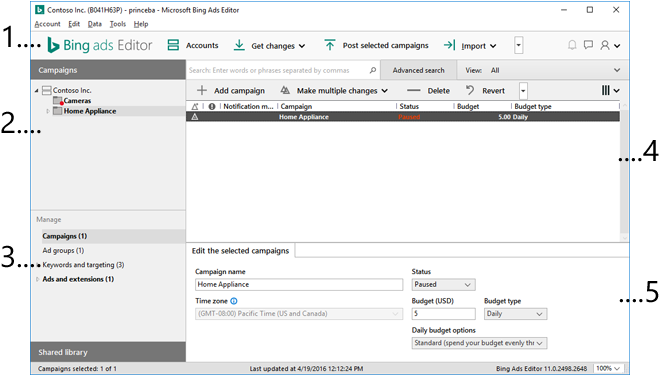The image size is (659, 375).
Task: Post selected campaigns to the account
Action: pyautogui.click(x=377, y=45)
